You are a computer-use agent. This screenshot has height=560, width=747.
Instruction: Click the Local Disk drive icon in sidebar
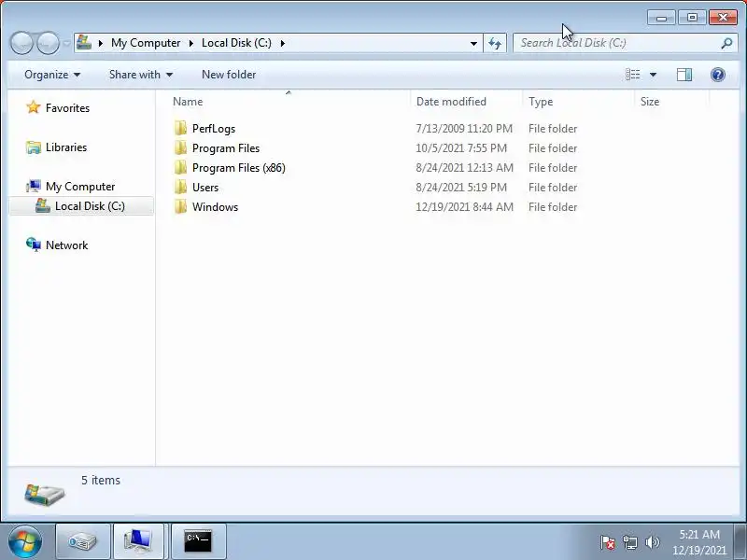pos(43,205)
